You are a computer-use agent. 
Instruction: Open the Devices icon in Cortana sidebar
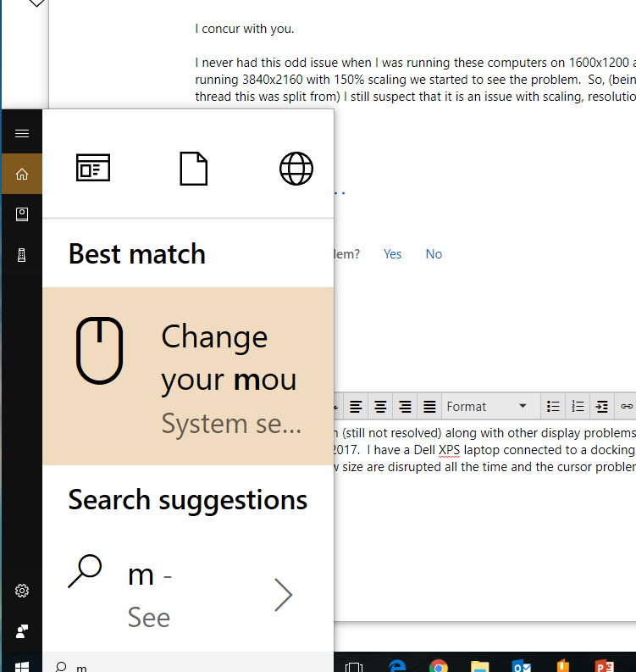(x=22, y=255)
